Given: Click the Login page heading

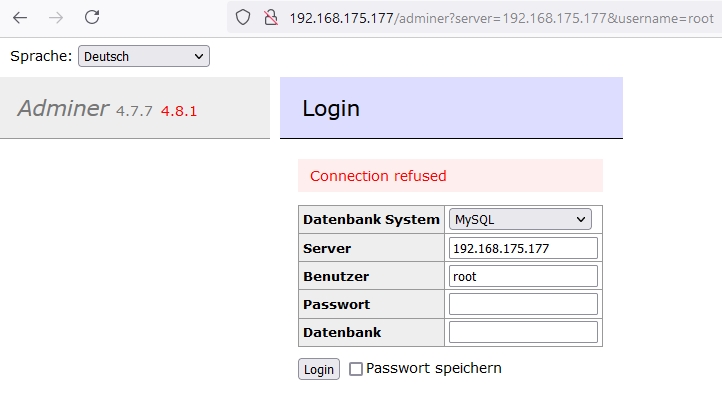Looking at the screenshot, I should (331, 108).
